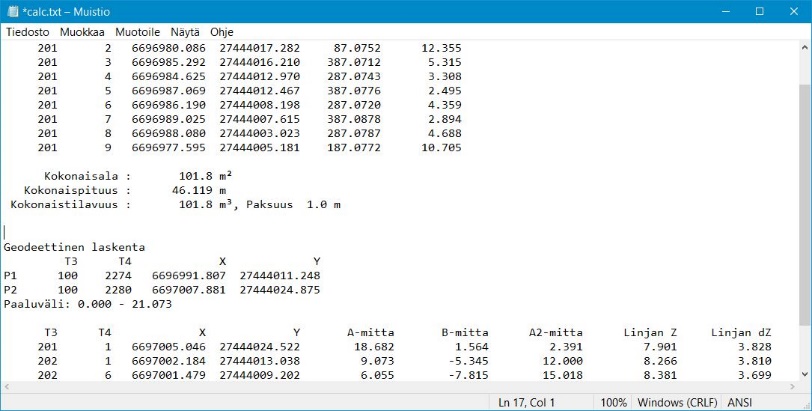The width and height of the screenshot is (812, 411).
Task: Open the Tiedosto menu
Action: (x=29, y=32)
